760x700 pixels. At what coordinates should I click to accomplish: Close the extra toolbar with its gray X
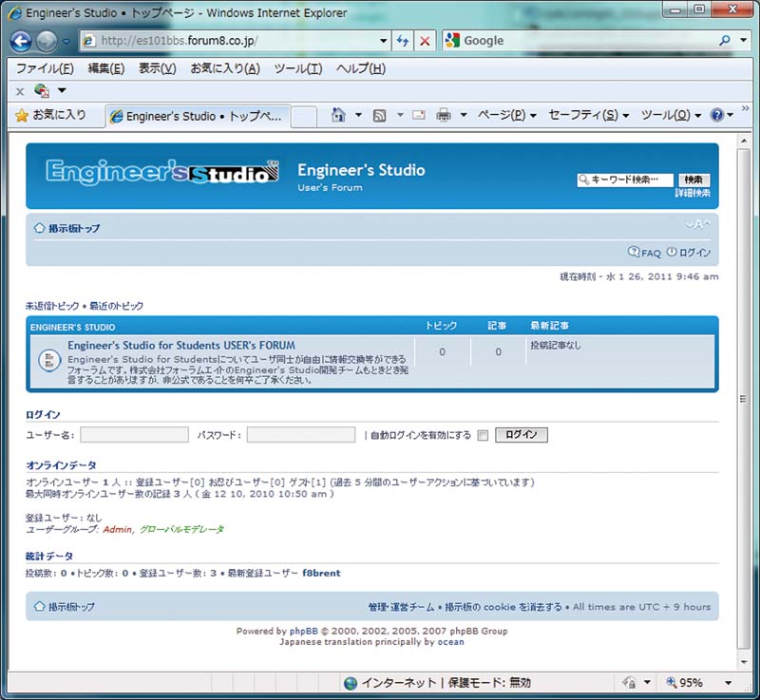(20, 91)
